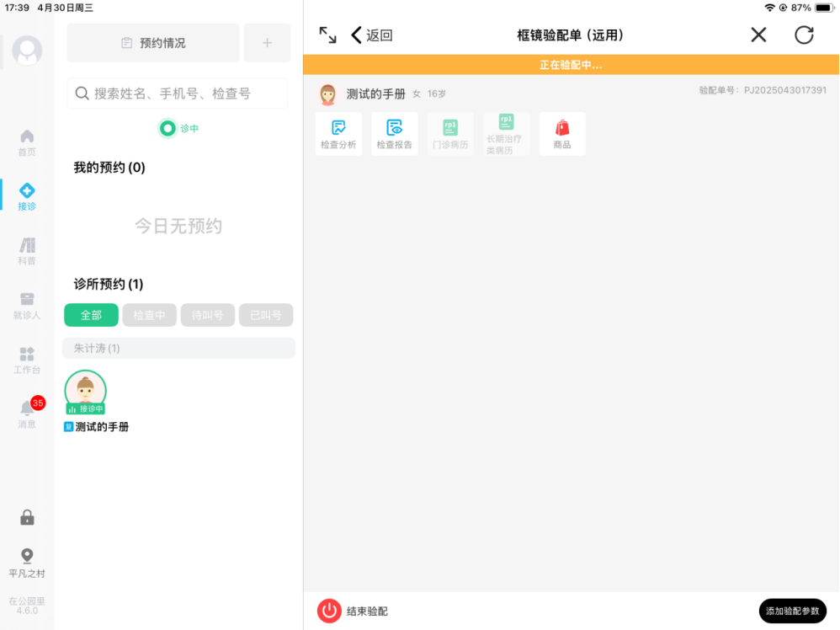840x630 pixels.
Task: Click the patient search input field
Action: point(178,93)
